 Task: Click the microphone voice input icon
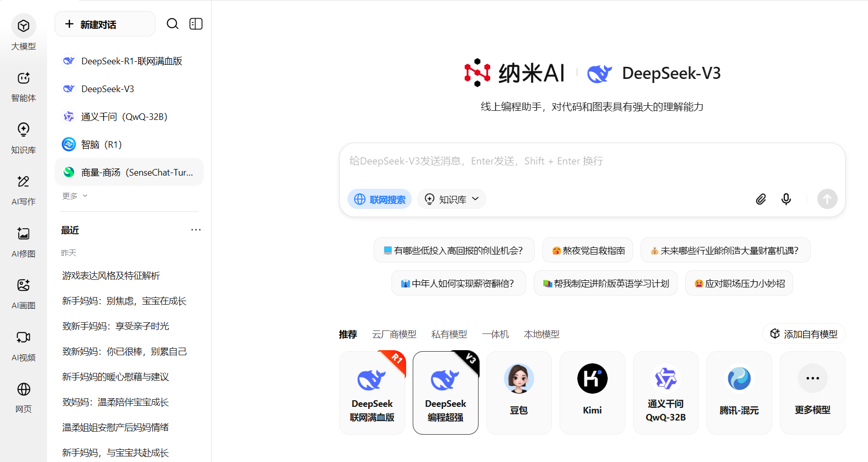click(x=786, y=199)
